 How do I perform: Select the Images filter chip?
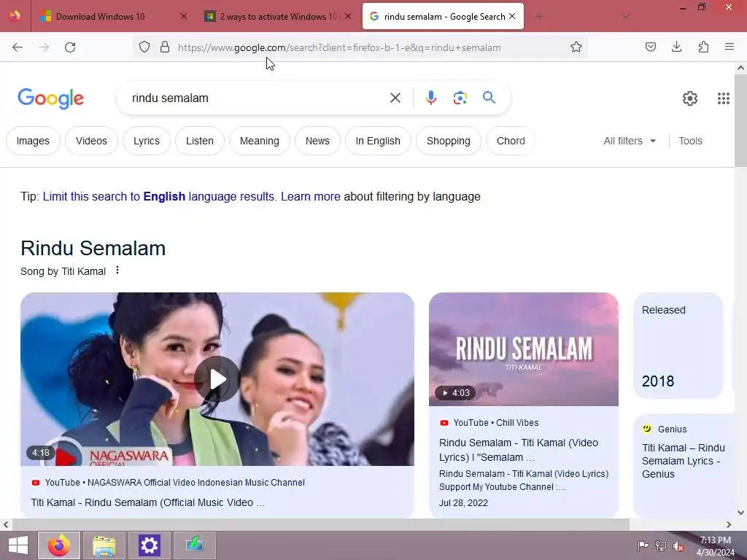click(x=33, y=141)
